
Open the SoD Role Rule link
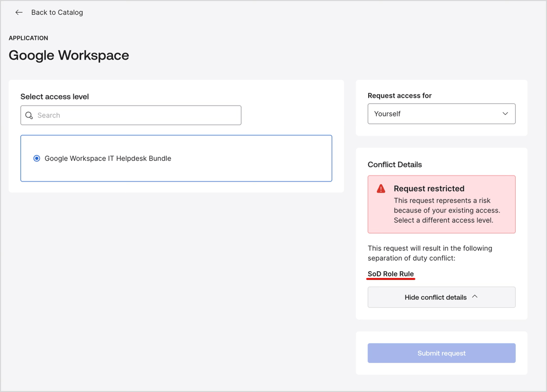(x=391, y=274)
